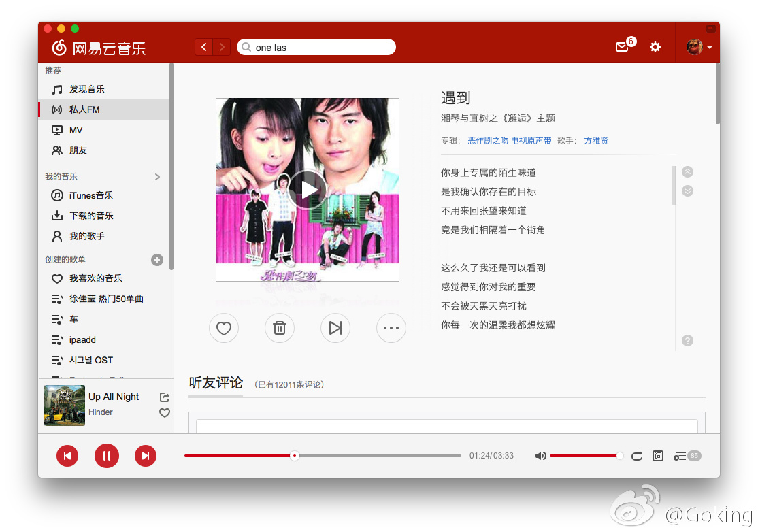Open the Hinder artist link
758x532 pixels.
[x=101, y=412]
